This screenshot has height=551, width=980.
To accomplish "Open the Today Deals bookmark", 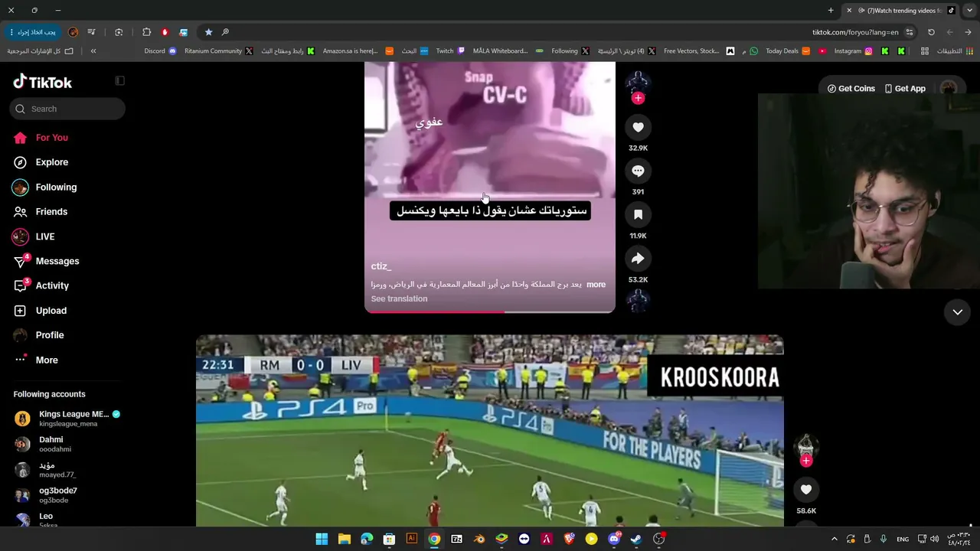I will [787, 51].
